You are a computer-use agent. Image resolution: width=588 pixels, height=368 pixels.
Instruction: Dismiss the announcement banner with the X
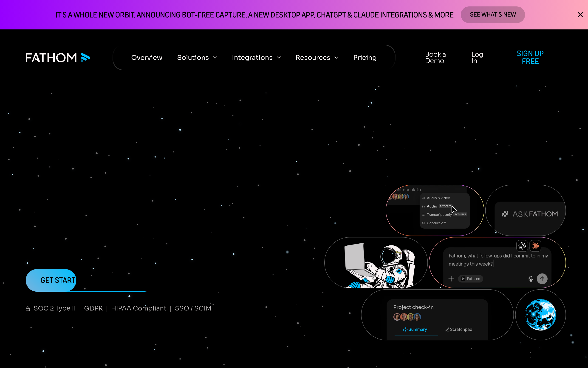point(580,15)
